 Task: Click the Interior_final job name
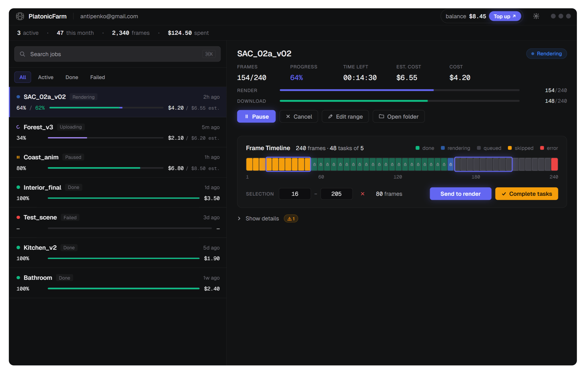click(x=42, y=187)
